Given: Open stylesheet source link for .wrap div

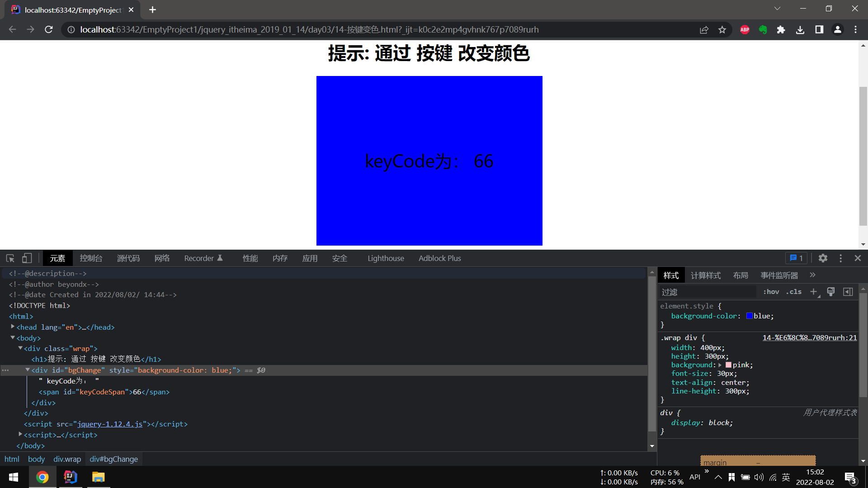Looking at the screenshot, I should (810, 337).
